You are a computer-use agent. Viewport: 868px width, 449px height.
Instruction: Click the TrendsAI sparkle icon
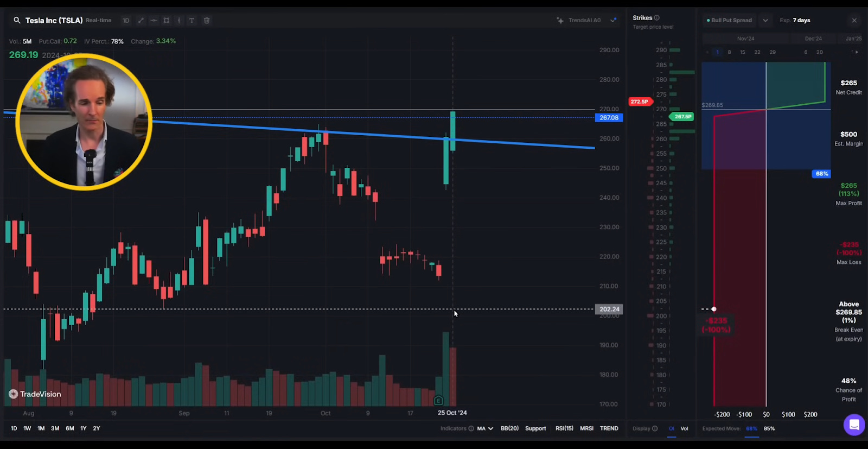point(560,21)
